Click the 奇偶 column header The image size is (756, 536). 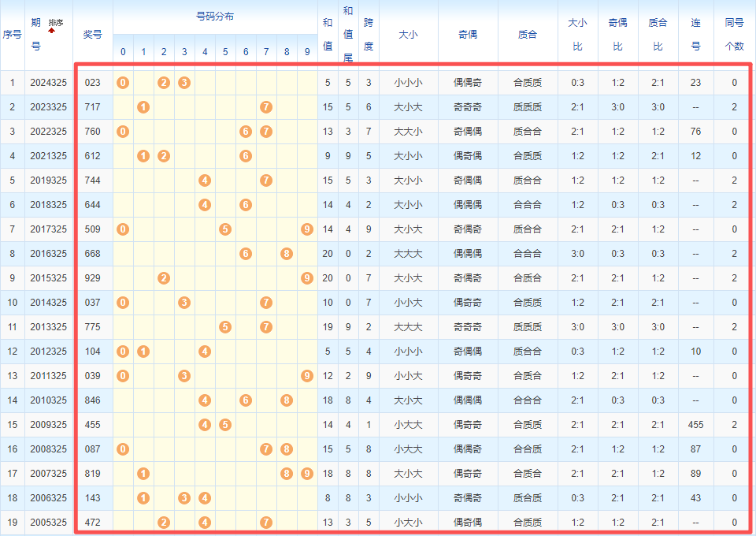pyautogui.click(x=467, y=35)
